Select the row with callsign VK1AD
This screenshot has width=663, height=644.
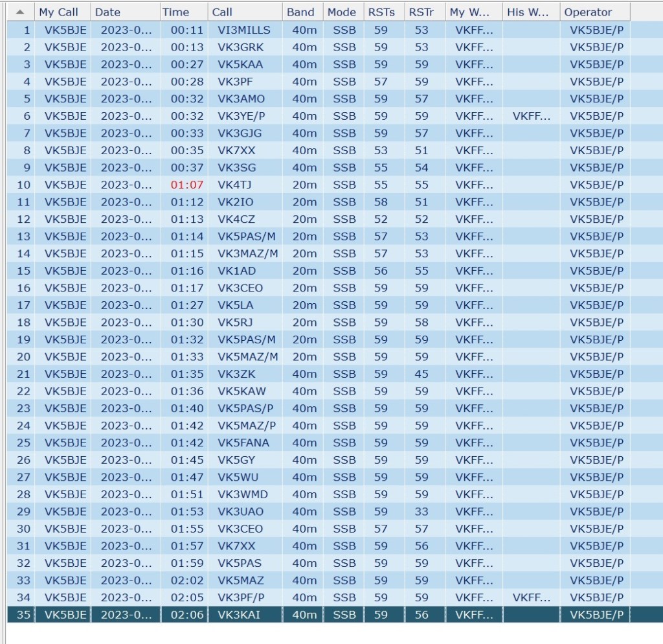coord(236,271)
